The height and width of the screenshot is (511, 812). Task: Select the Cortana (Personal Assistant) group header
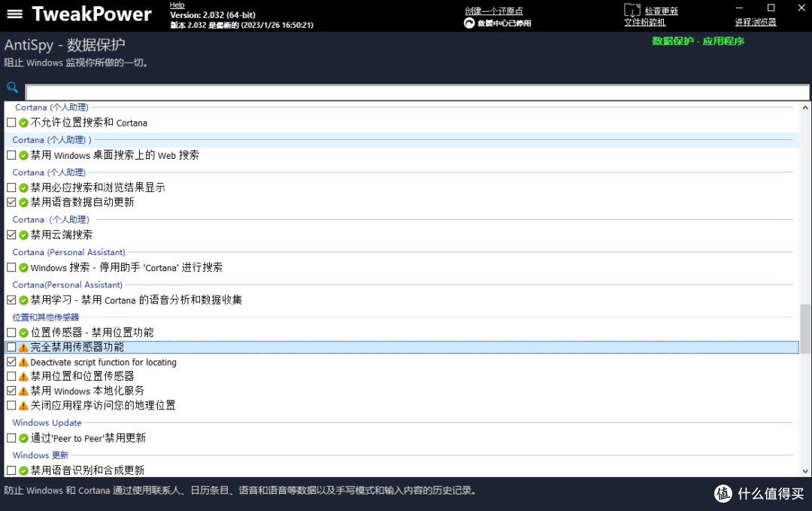point(69,252)
